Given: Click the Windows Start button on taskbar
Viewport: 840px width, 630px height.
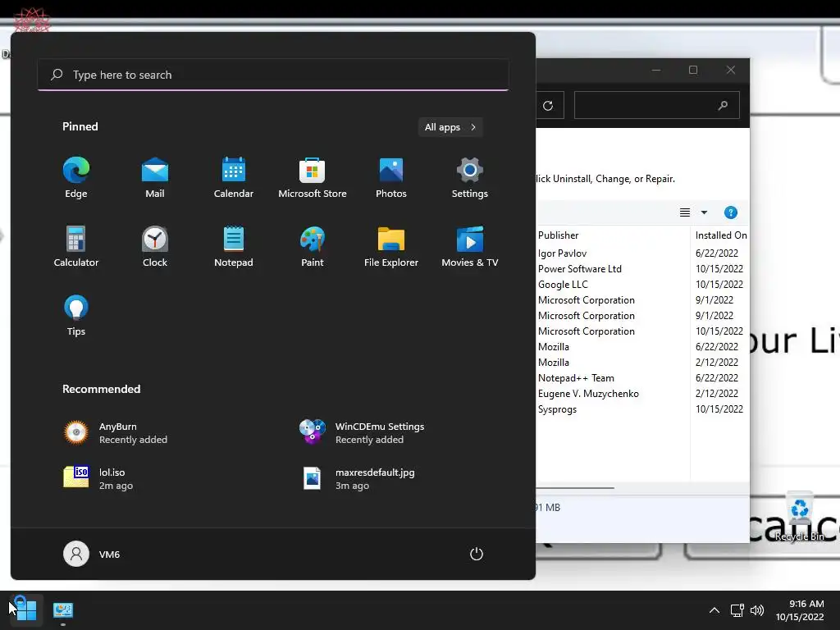Looking at the screenshot, I should (x=25, y=610).
